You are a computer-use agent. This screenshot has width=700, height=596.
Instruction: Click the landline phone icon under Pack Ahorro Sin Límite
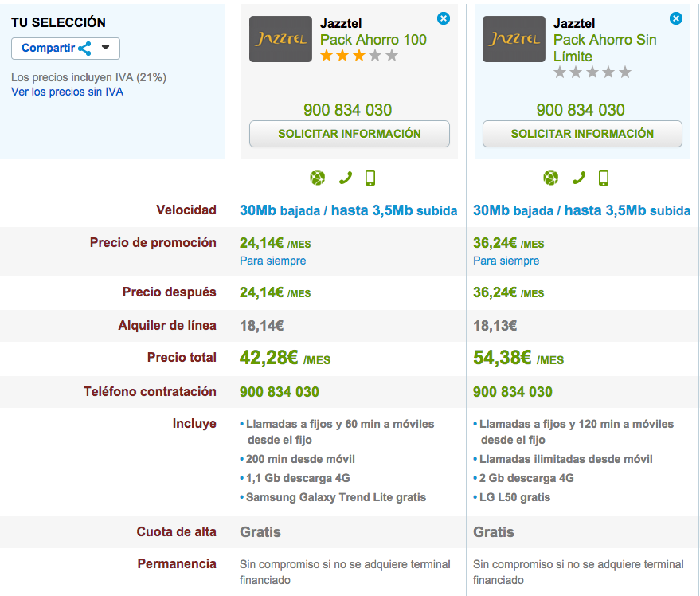point(579,178)
